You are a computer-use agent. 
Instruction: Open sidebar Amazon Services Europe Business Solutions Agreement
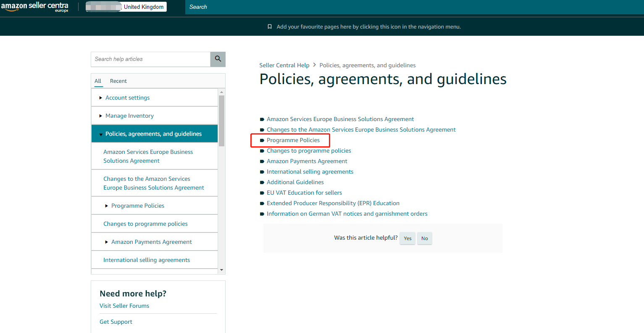coord(148,156)
